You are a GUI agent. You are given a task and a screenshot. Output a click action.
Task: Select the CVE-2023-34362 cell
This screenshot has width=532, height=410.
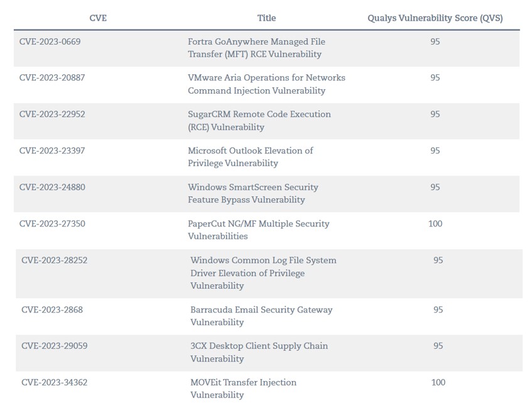pos(54,382)
